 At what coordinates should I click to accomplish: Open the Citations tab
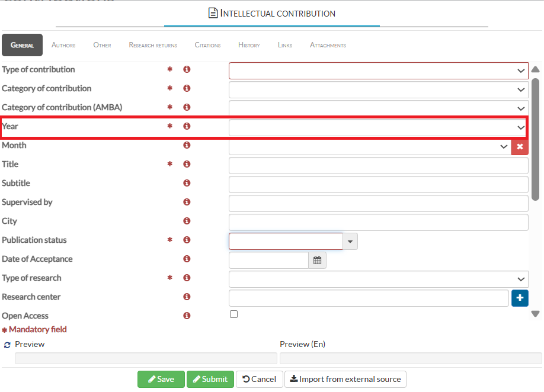click(x=207, y=45)
